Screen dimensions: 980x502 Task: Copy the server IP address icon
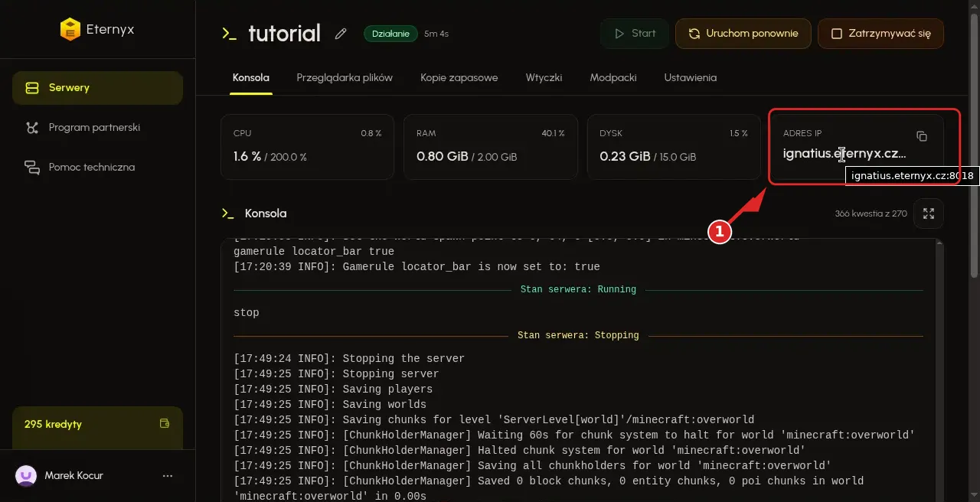click(922, 136)
